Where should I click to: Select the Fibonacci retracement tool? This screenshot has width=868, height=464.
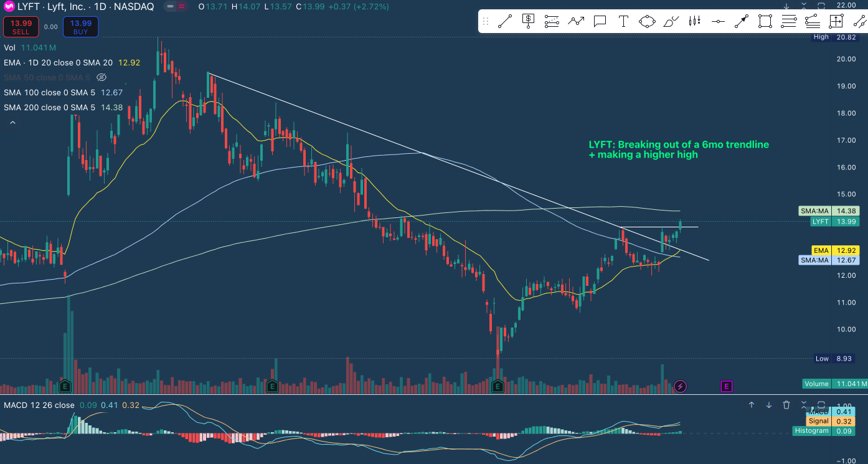552,22
